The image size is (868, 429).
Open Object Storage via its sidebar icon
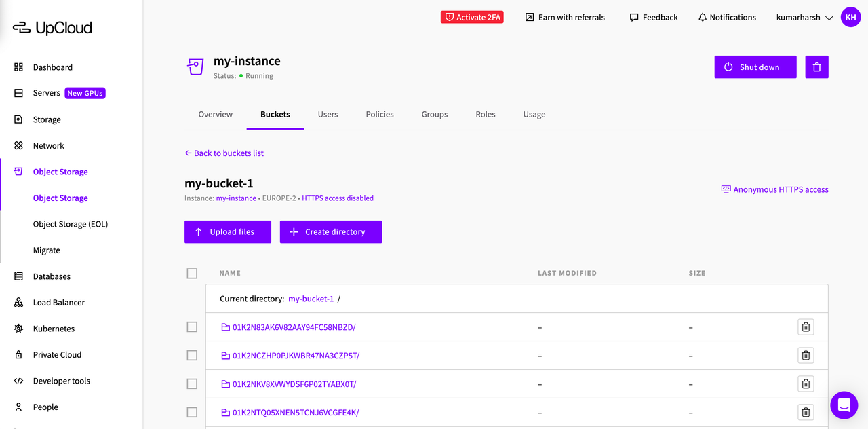(x=18, y=171)
